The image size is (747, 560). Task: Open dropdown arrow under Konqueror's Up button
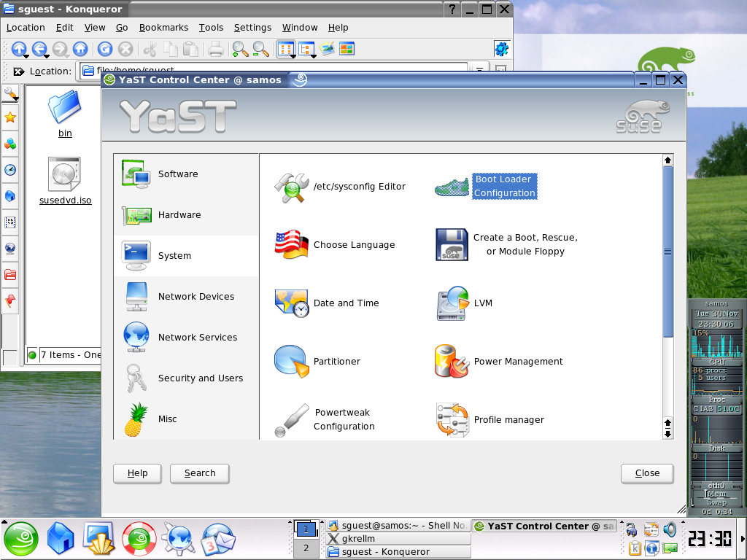pyautogui.click(x=27, y=57)
